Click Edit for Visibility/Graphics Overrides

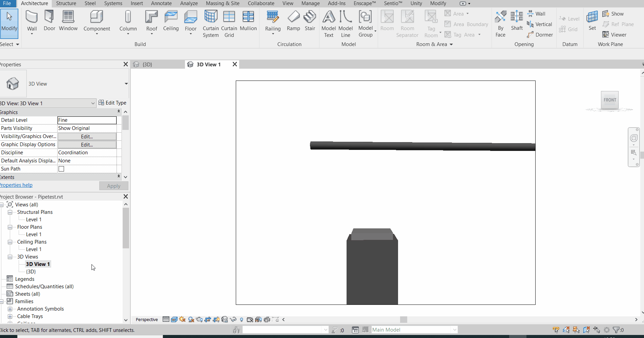pyautogui.click(x=87, y=136)
